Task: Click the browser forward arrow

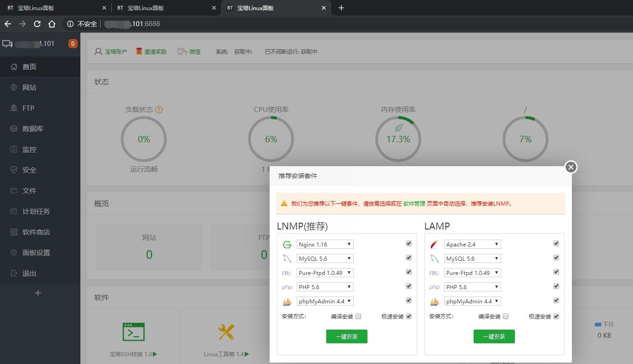Action: (x=23, y=24)
